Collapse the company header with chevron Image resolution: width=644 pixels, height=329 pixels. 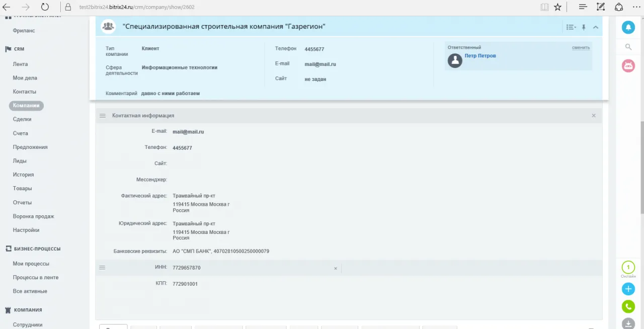[596, 27]
